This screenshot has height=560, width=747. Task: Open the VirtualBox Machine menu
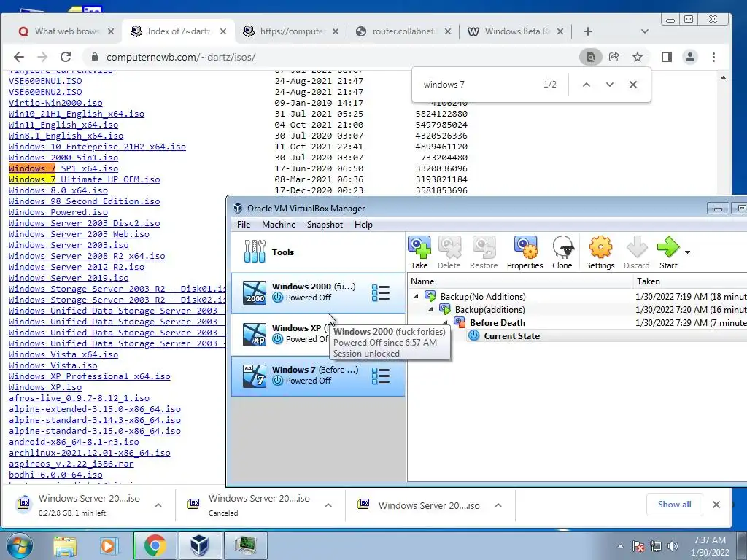279,225
